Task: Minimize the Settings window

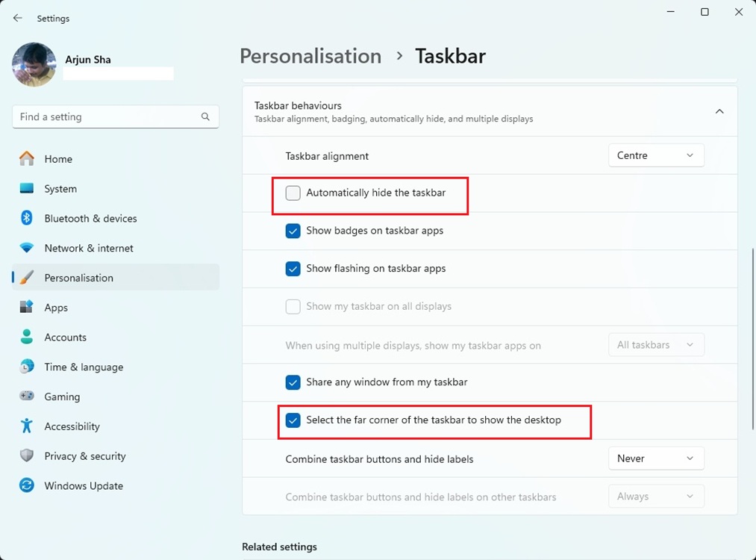Action: 671,12
